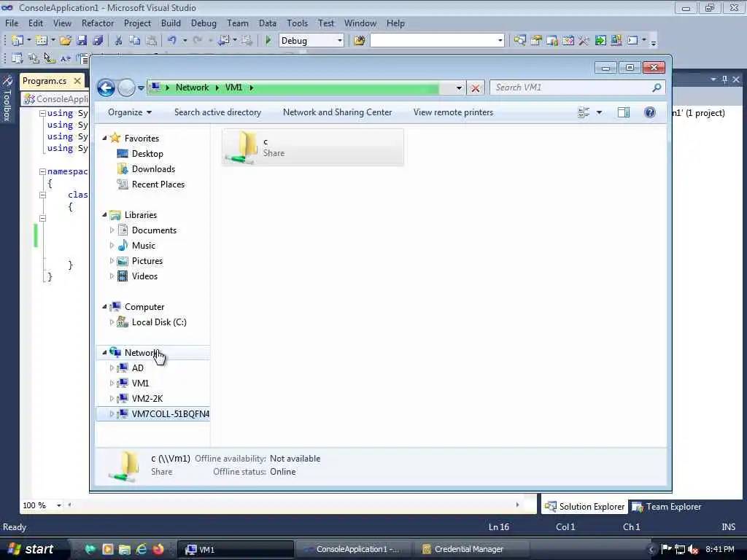
Task: Expand the Local Disk (C:) node
Action: pyautogui.click(x=112, y=322)
